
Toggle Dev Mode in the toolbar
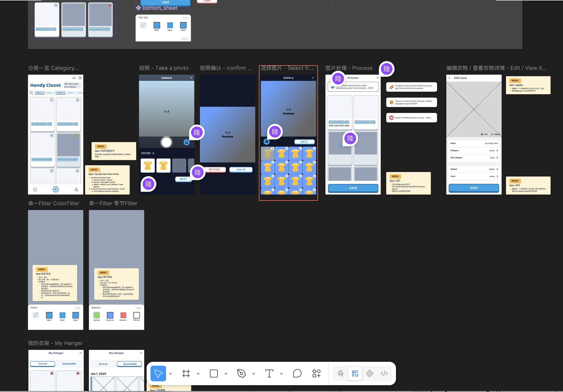[x=370, y=373]
